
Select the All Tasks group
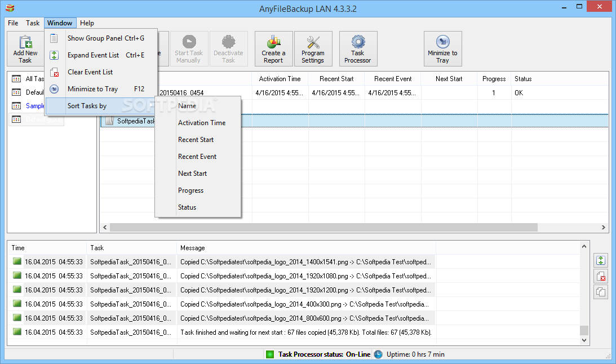[34, 79]
